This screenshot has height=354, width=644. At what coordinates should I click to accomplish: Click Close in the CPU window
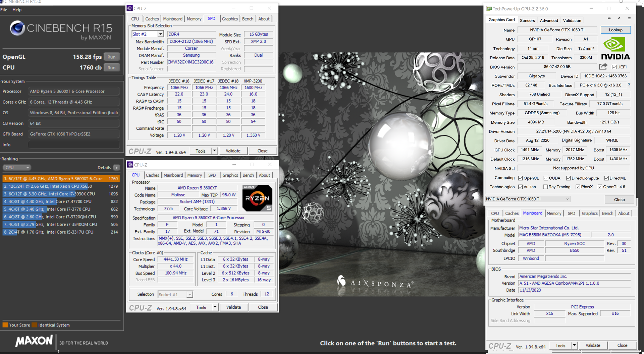click(263, 307)
